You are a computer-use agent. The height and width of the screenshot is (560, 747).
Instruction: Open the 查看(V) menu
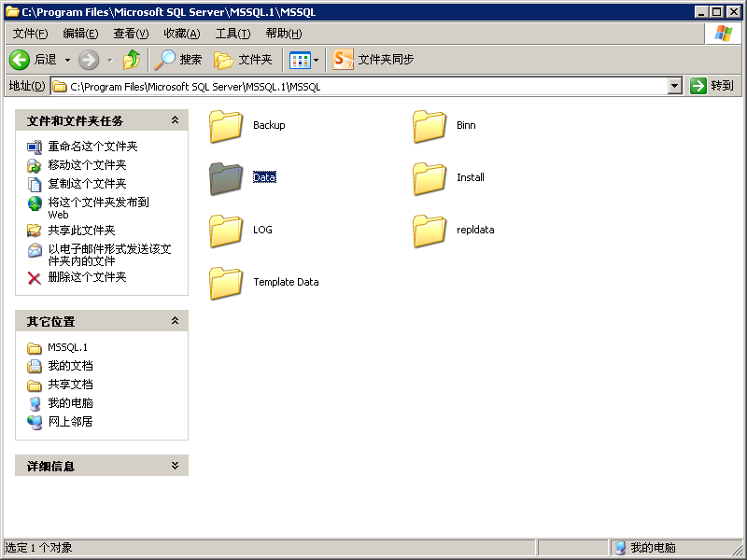(x=131, y=34)
